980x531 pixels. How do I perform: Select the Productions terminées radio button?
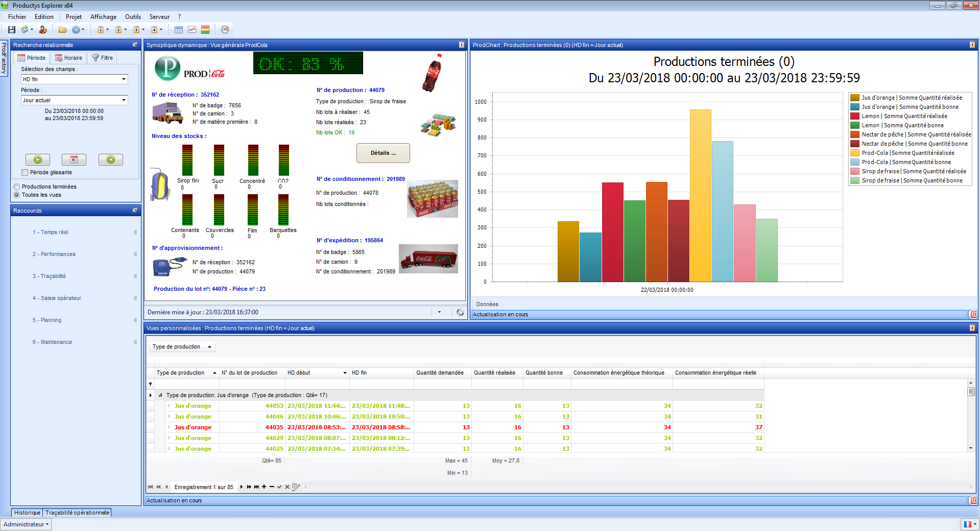[17, 187]
